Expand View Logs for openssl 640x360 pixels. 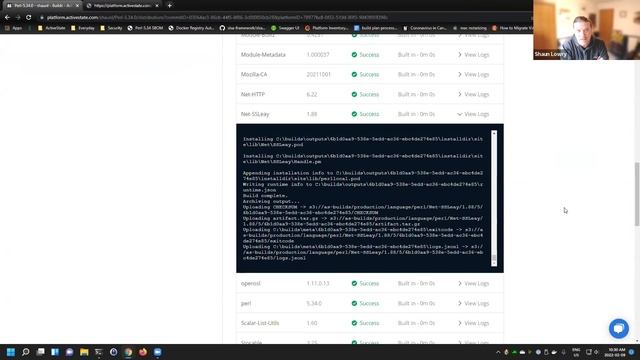(x=473, y=283)
